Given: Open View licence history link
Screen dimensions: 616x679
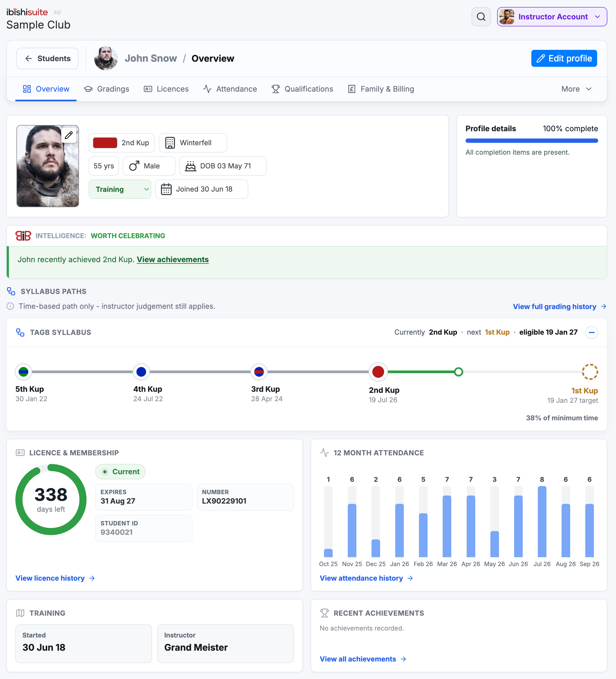Looking at the screenshot, I should 55,578.
